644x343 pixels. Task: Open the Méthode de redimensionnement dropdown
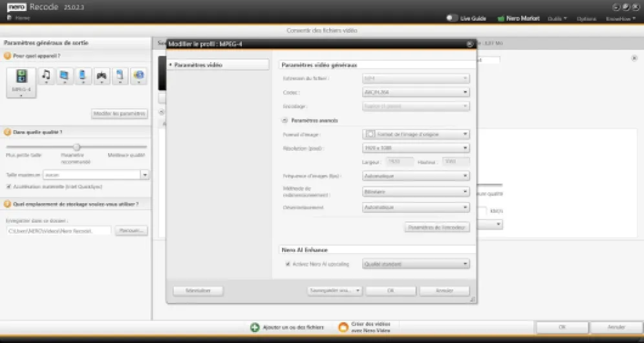[x=416, y=192]
